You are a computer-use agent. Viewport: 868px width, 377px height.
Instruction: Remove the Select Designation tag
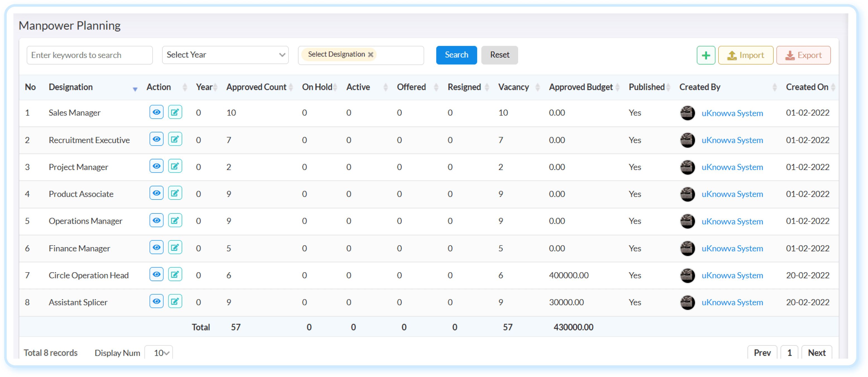tap(370, 55)
